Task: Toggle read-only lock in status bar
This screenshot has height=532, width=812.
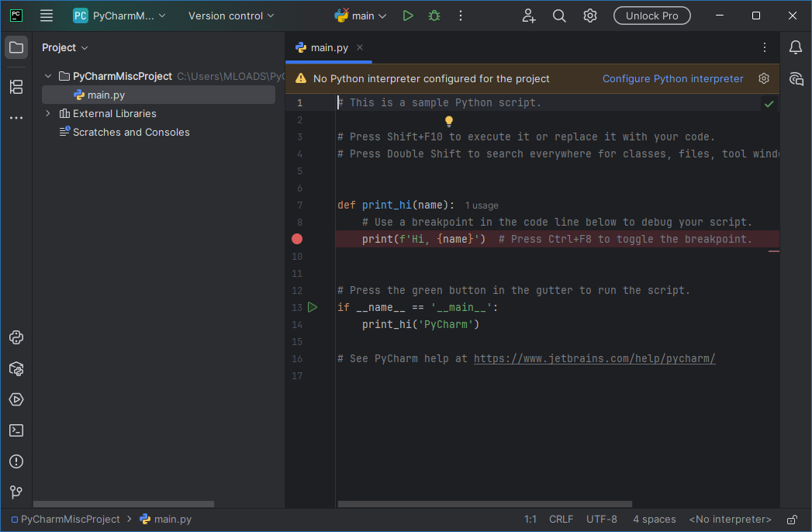Action: pos(792,520)
